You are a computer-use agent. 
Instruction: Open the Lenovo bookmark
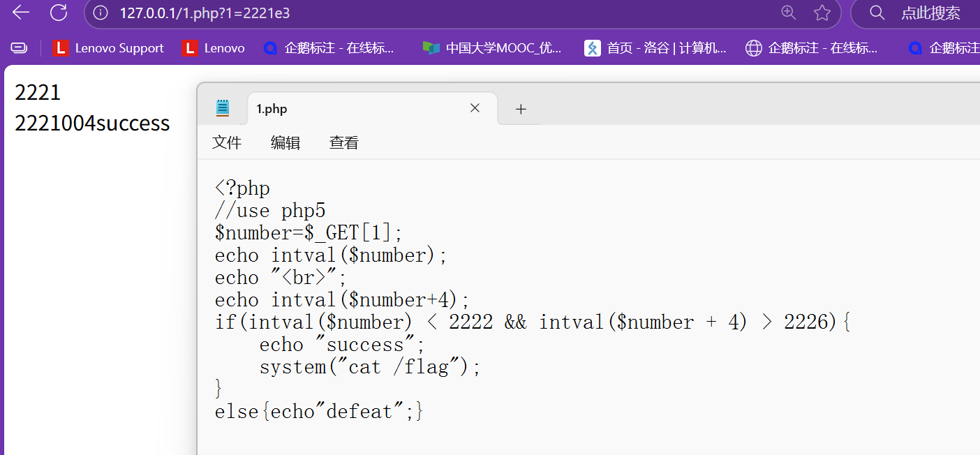[213, 48]
